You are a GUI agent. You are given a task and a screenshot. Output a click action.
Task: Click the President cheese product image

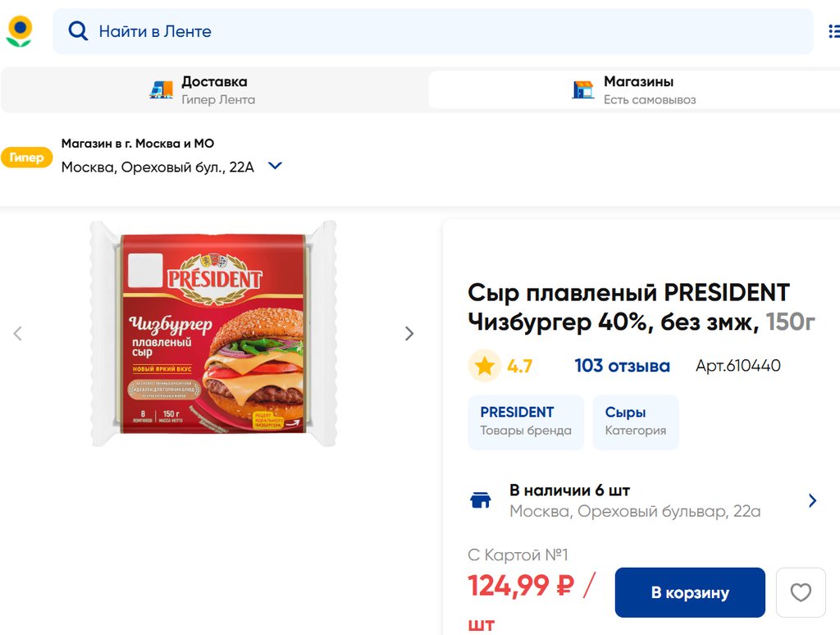[213, 333]
